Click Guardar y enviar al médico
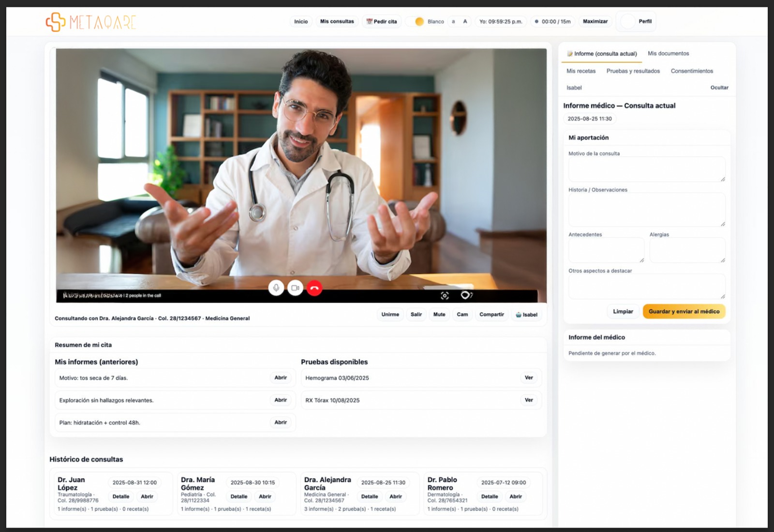 (684, 311)
